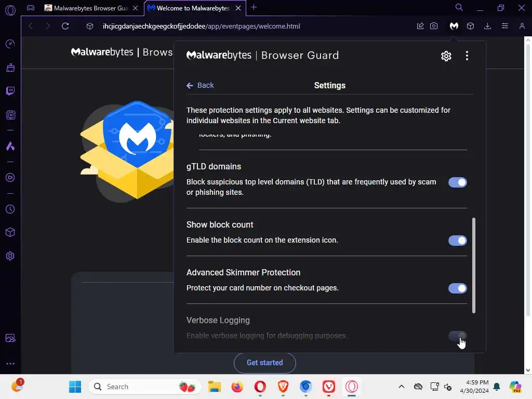Click the page vertical scrollbar down arrow
Viewport: 532px width, 399px height.
pos(528,370)
